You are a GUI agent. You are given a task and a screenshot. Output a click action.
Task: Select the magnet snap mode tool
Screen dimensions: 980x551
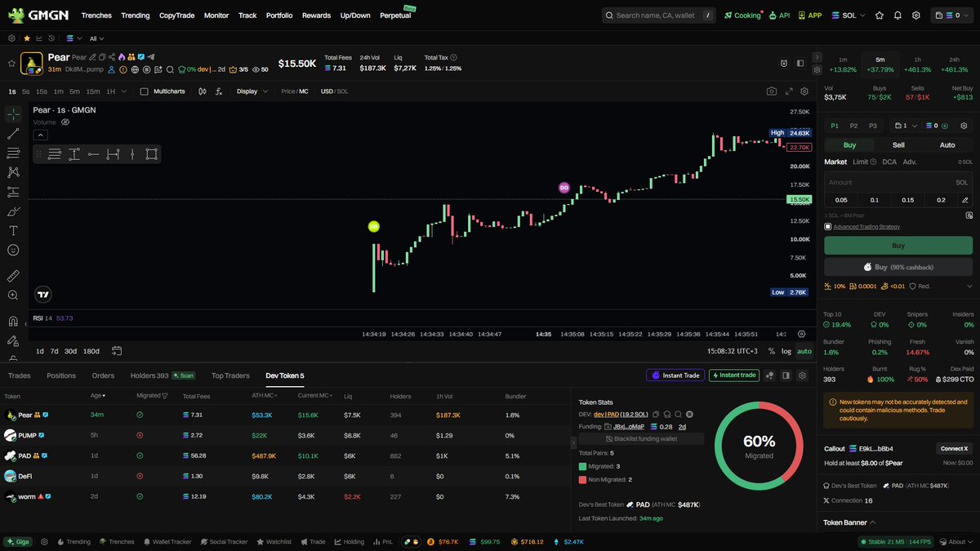[13, 322]
